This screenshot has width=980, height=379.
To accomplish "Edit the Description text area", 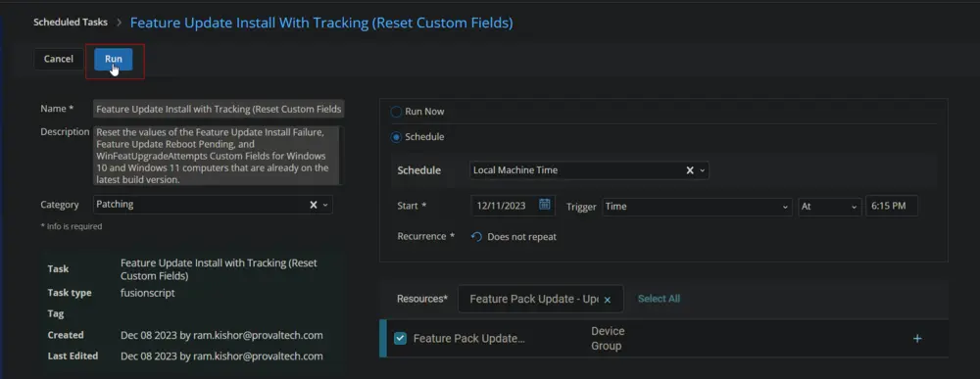I will pos(217,156).
